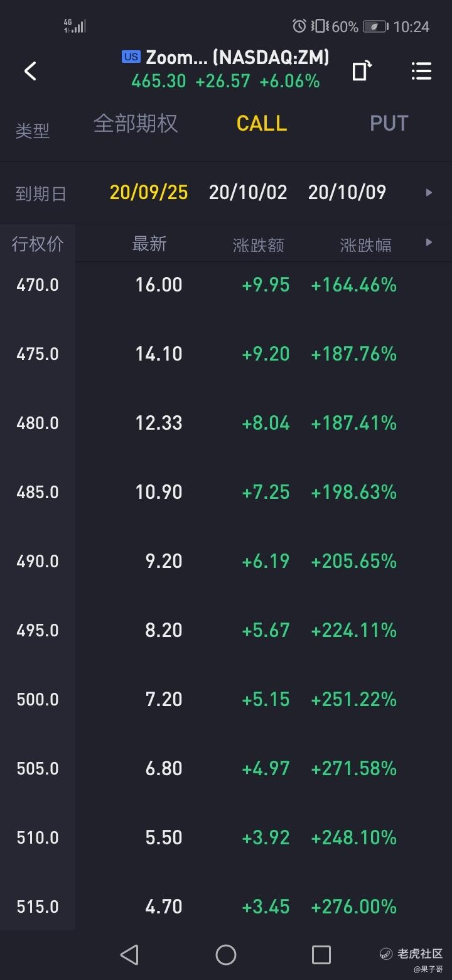Choose expiry date 20/10/09

347,193
